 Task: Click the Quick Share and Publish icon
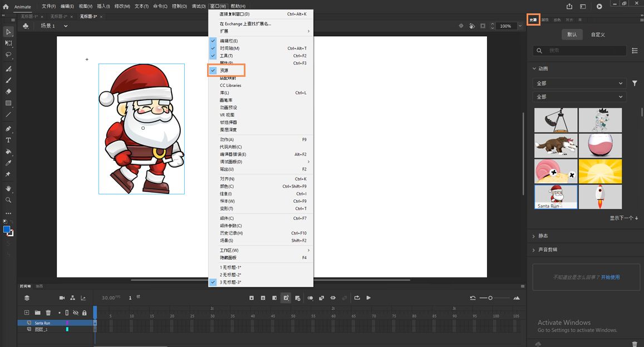tap(569, 6)
